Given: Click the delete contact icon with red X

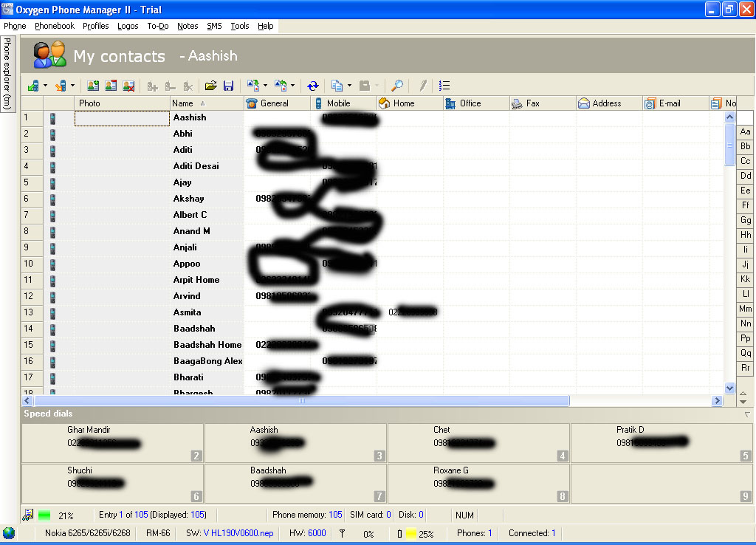Looking at the screenshot, I should click(x=128, y=86).
